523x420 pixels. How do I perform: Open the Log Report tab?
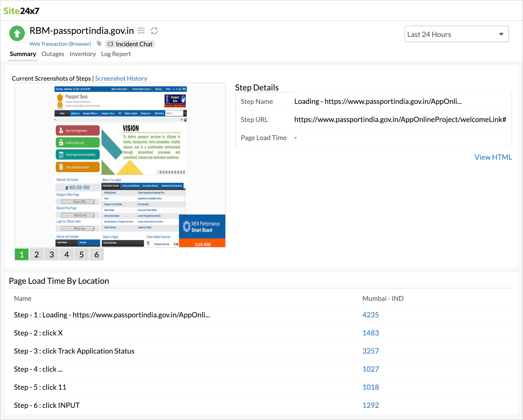click(x=116, y=54)
